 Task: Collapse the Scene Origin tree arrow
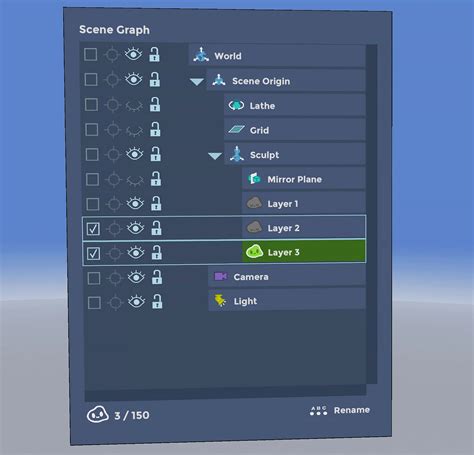click(x=197, y=81)
